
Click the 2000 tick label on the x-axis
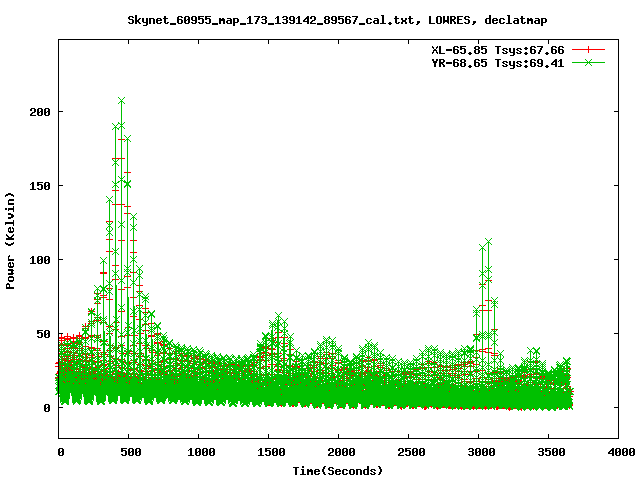pyautogui.click(x=339, y=452)
